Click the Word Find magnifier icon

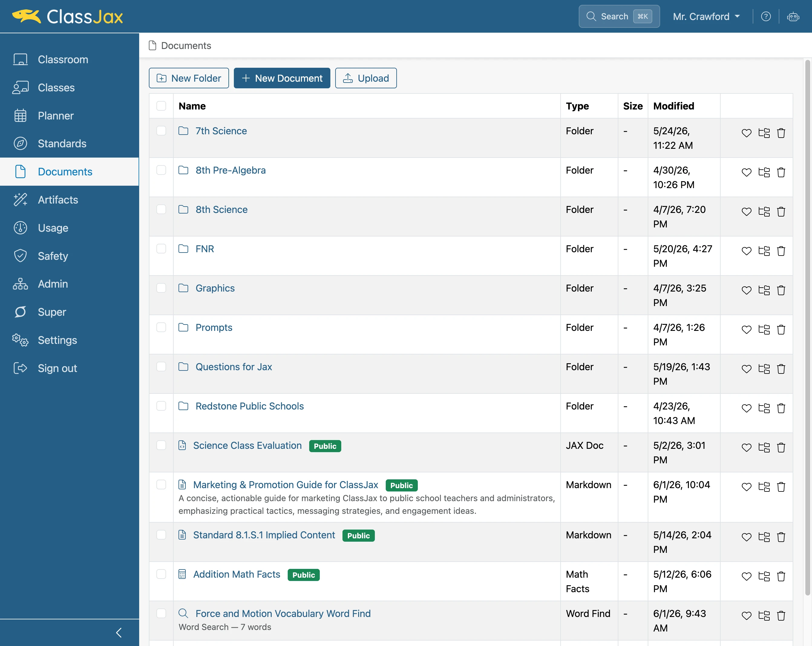tap(183, 613)
